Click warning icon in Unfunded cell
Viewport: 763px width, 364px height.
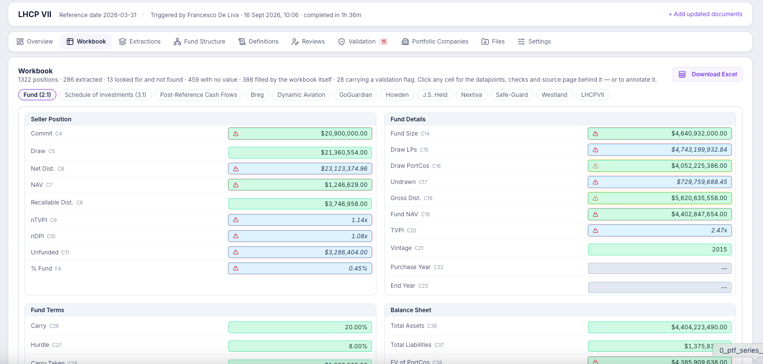tap(236, 252)
